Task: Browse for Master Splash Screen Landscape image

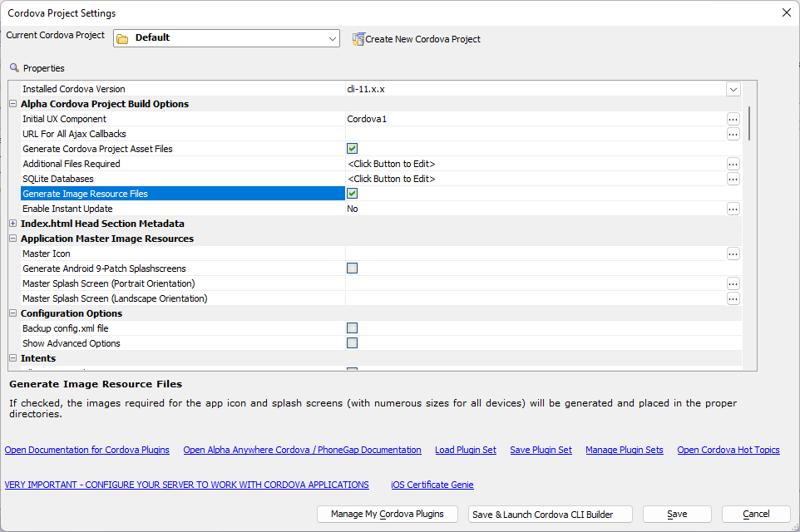Action: point(733,299)
